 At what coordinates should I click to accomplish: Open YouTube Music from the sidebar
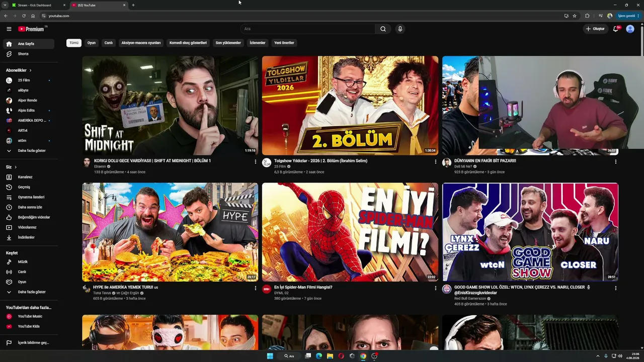29,316
